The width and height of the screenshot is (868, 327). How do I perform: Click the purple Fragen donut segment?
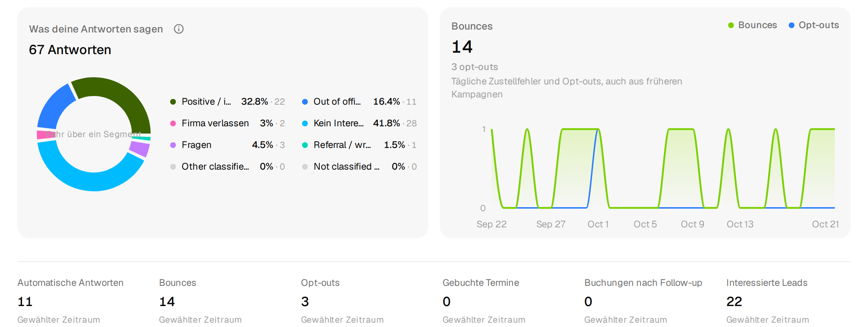point(140,149)
